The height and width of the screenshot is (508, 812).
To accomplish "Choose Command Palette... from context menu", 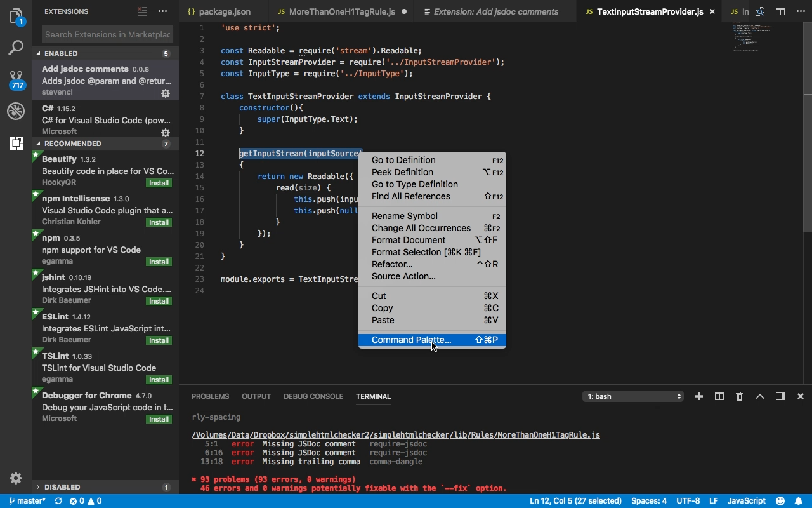I will point(432,340).
